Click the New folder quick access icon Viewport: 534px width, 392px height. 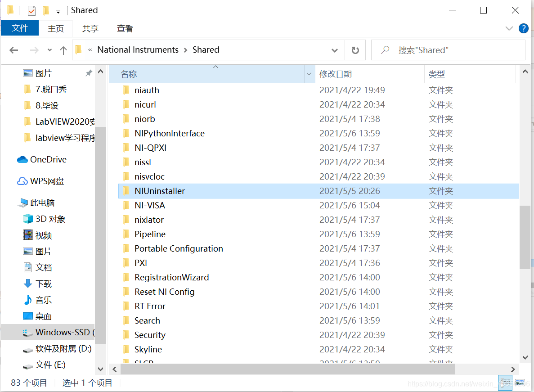(45, 10)
